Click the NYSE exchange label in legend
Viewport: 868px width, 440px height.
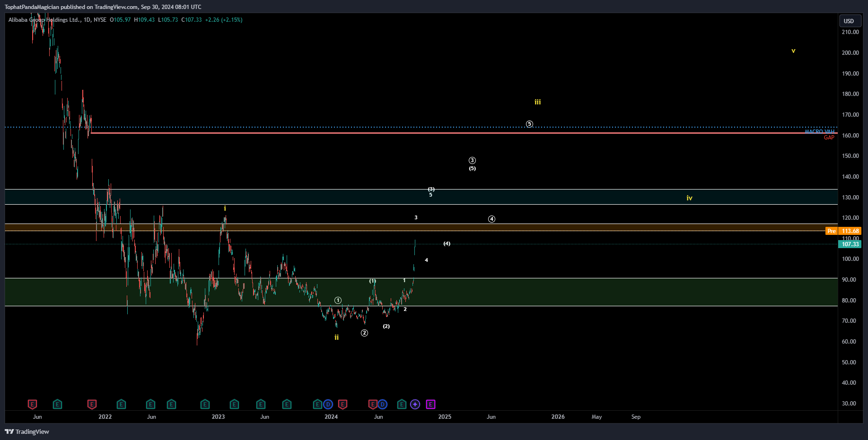100,20
